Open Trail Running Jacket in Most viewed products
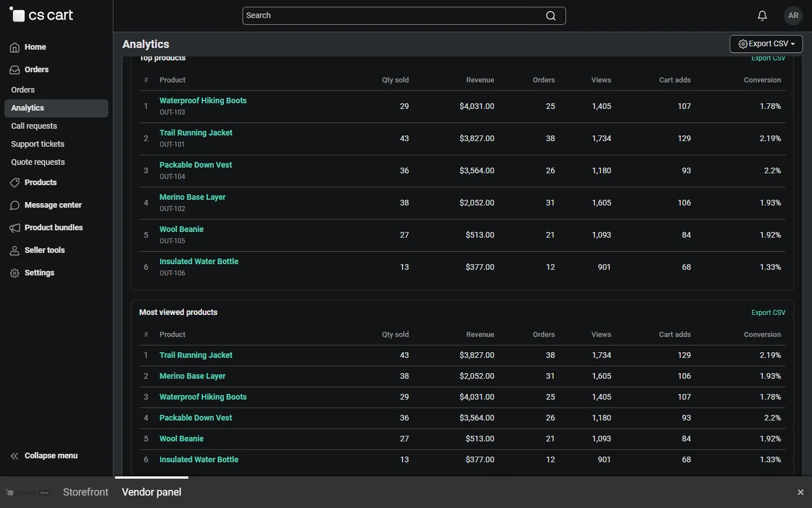Image resolution: width=812 pixels, height=508 pixels. 196,356
